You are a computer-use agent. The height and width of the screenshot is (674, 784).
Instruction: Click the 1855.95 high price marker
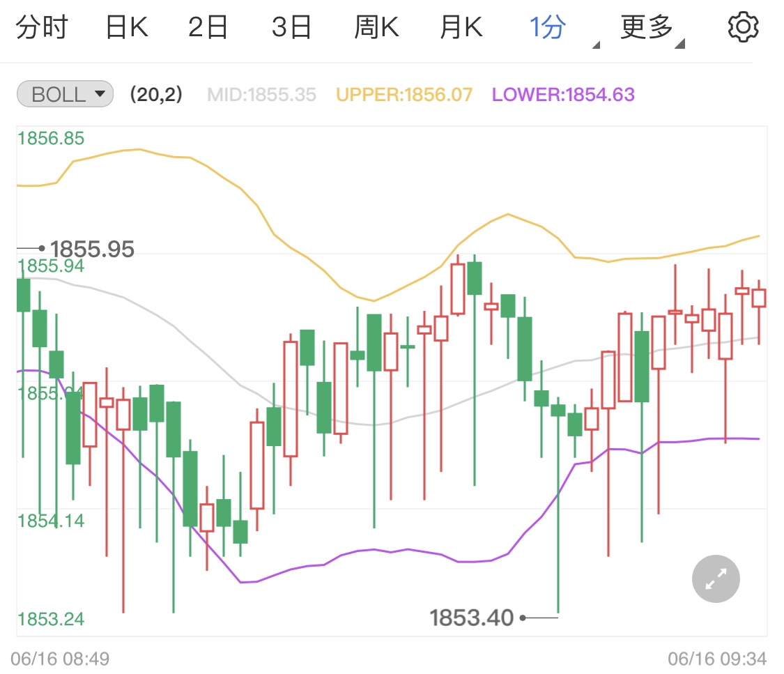92,249
